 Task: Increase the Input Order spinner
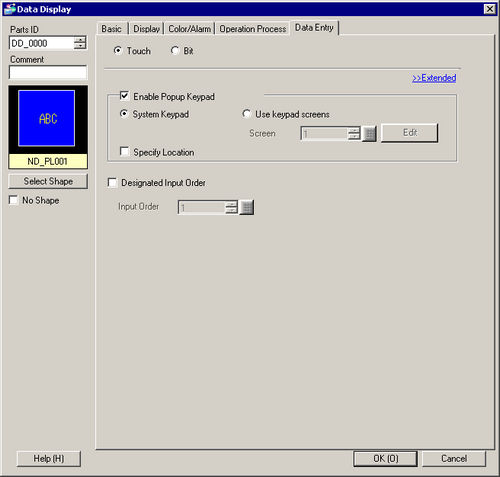231,204
